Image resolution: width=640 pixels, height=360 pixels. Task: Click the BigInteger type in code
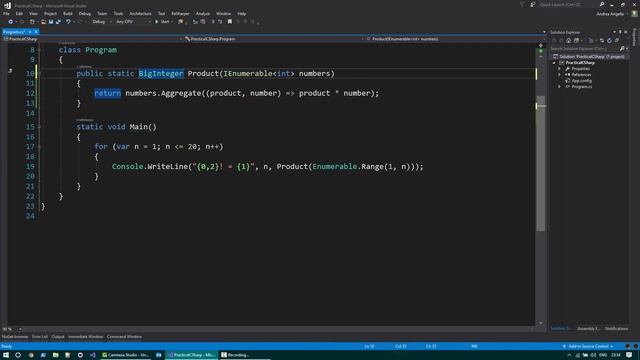(161, 73)
